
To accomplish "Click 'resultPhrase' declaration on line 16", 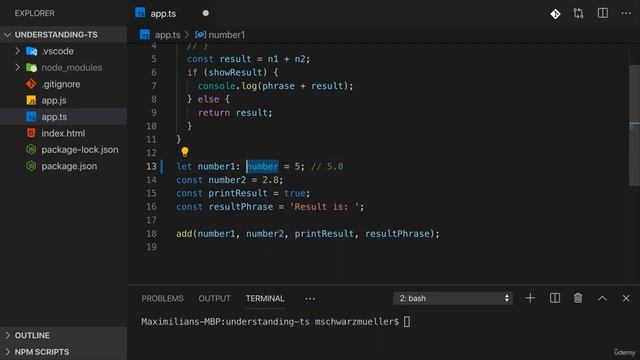I will [x=241, y=207].
